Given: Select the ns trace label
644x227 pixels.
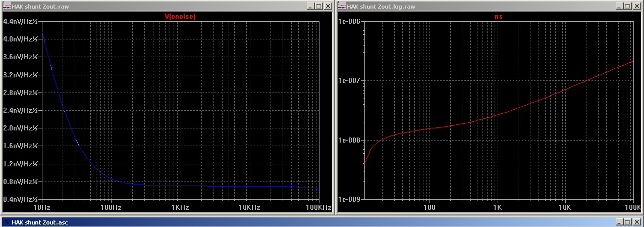Looking at the screenshot, I should (498, 17).
